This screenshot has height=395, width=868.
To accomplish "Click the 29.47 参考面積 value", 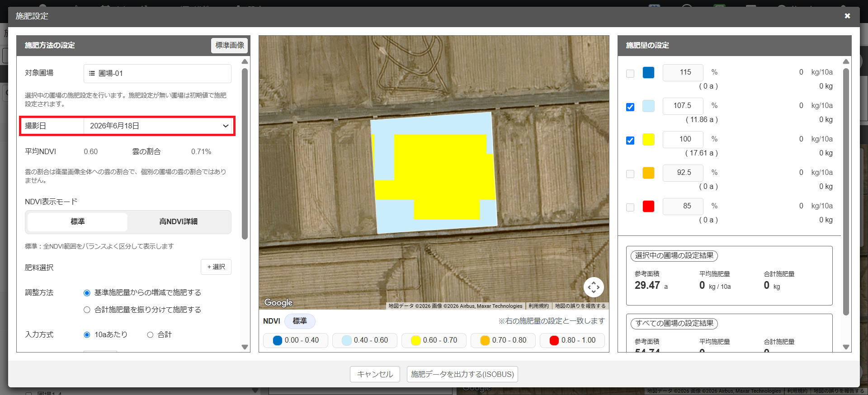I will click(x=647, y=285).
